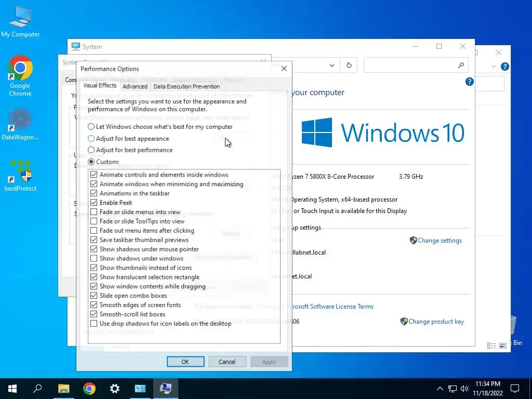Uncheck Show window contents while dragging
Viewport: 532px width, 399px height.
click(x=94, y=286)
